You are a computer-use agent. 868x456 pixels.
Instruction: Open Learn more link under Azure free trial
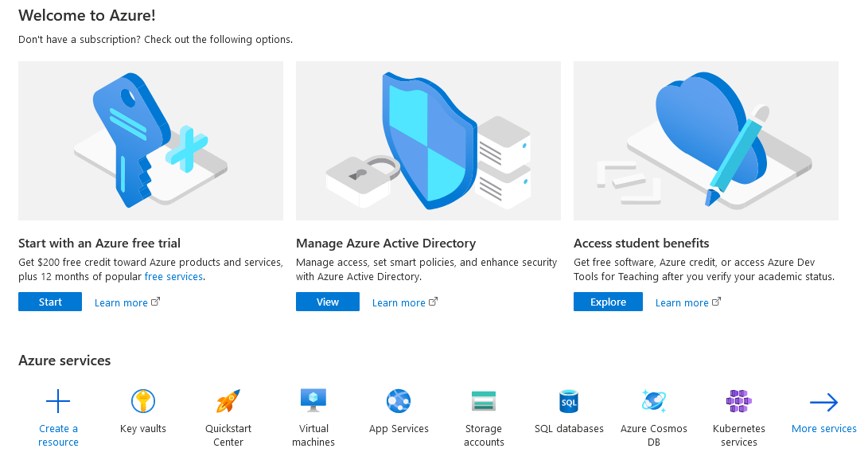pyautogui.click(x=121, y=302)
